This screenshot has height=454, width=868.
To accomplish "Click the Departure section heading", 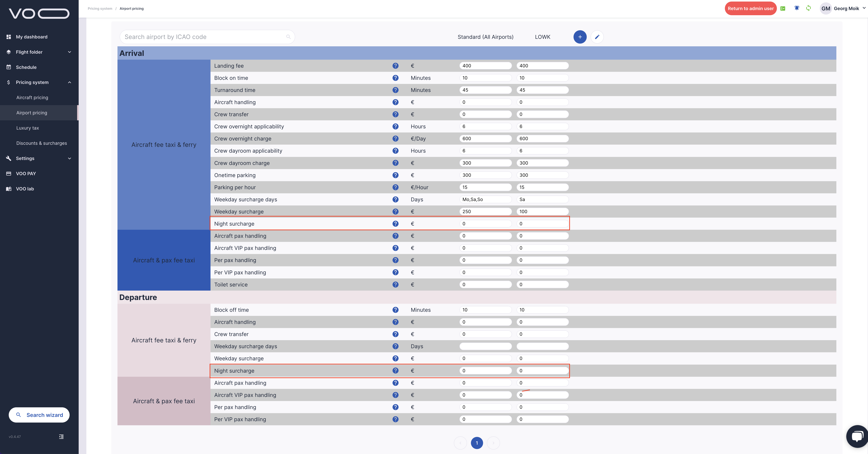I will pos(138,297).
